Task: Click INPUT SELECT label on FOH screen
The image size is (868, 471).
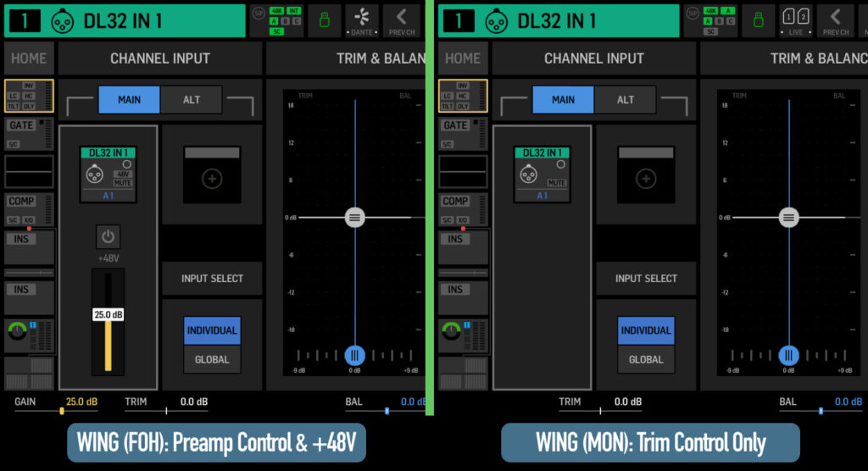Action: tap(212, 279)
